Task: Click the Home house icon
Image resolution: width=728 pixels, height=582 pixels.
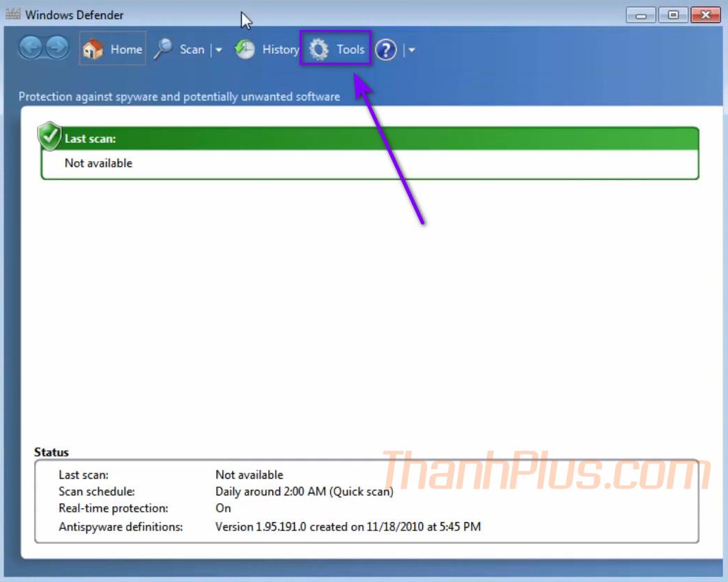Action: click(x=93, y=49)
